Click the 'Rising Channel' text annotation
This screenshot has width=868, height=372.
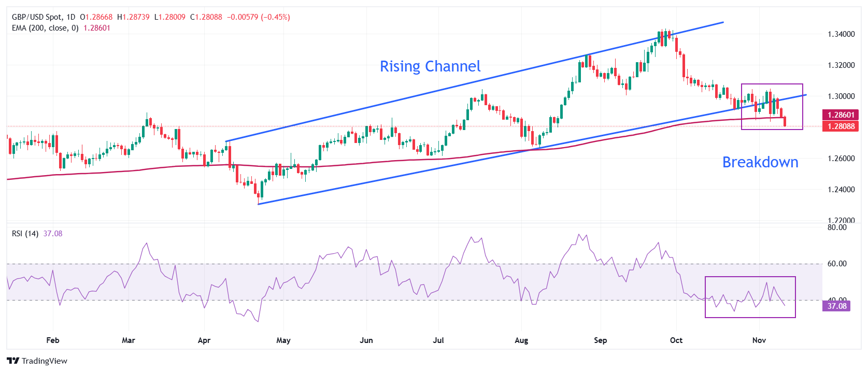430,66
